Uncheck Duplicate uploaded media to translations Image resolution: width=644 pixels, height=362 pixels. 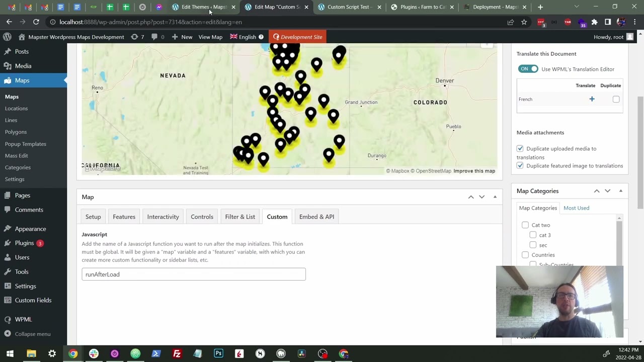point(520,149)
